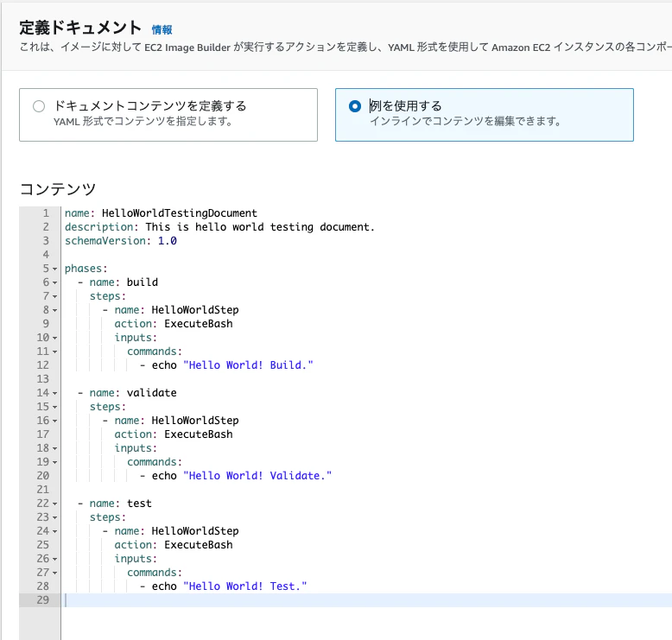Click the word test on line 22
The image size is (672, 640).
[139, 504]
